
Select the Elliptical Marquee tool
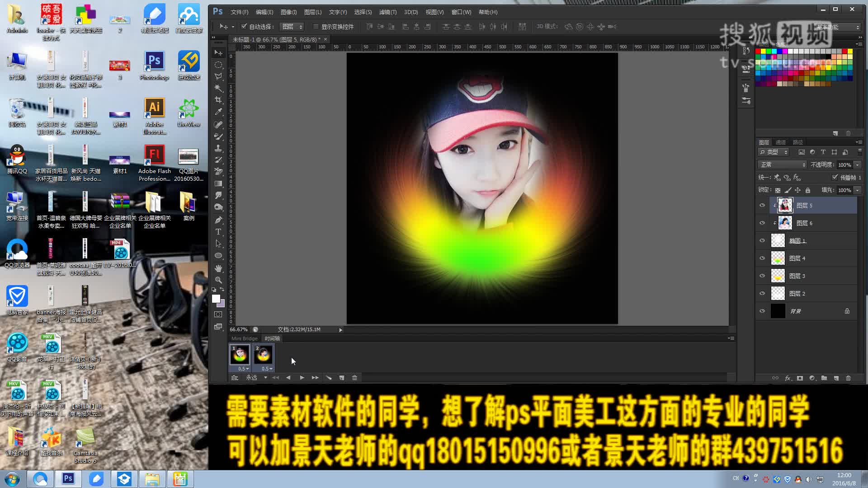tap(218, 65)
